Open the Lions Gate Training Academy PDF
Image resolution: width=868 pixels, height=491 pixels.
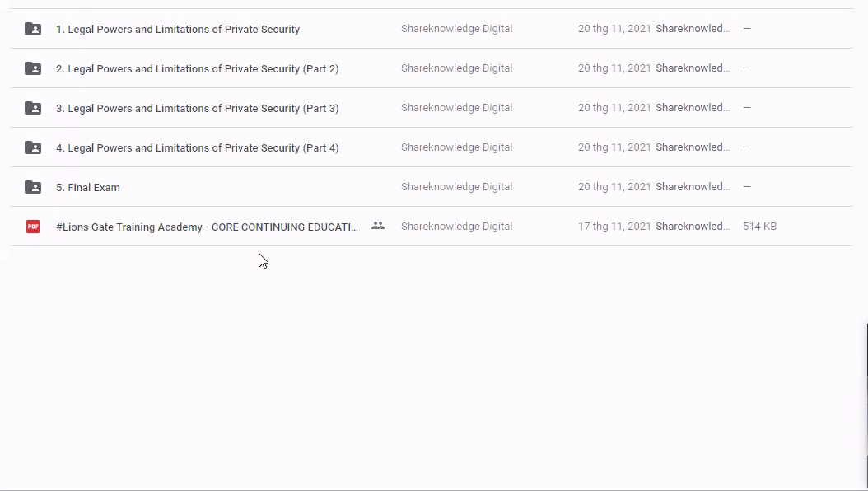pyautogui.click(x=207, y=227)
